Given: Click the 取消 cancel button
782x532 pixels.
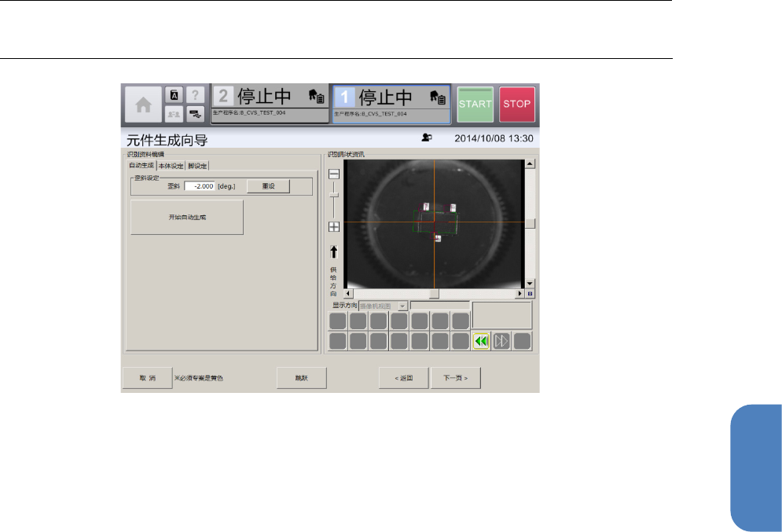Looking at the screenshot, I should 147,378.
